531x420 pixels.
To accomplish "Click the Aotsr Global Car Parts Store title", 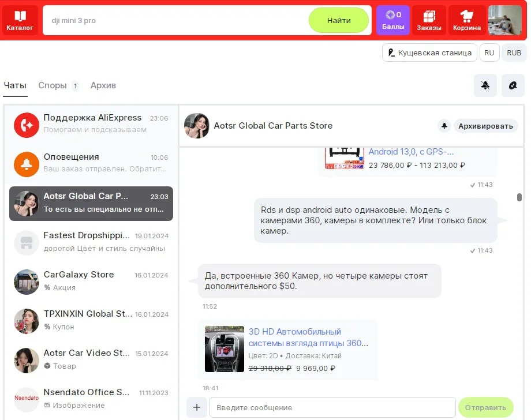I will tap(273, 126).
